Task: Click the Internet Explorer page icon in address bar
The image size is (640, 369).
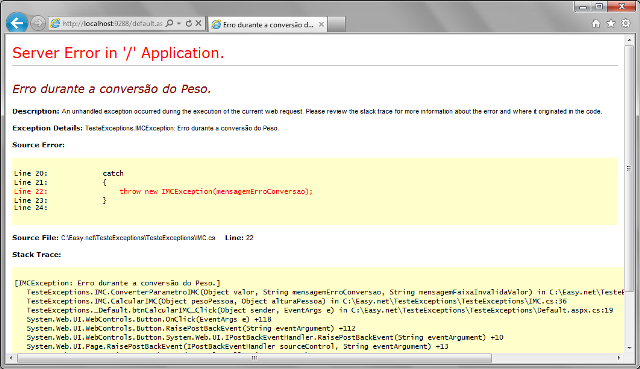Action: (55, 24)
